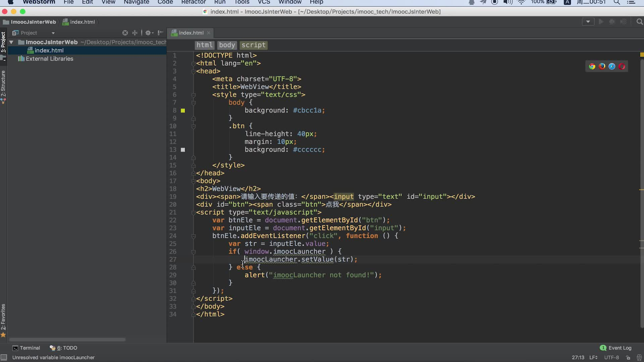The width and height of the screenshot is (644, 362).
Task: Fold the if block on line 26
Action: 194,252
